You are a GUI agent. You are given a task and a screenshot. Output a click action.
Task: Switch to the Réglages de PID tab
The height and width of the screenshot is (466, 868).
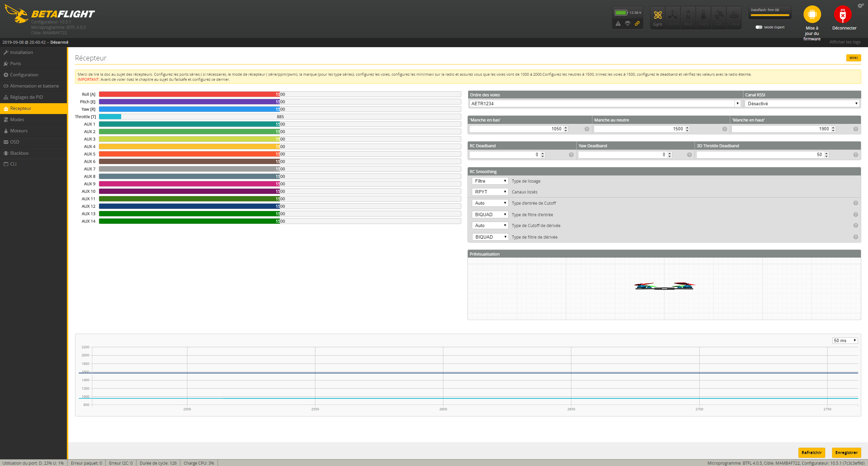[26, 97]
